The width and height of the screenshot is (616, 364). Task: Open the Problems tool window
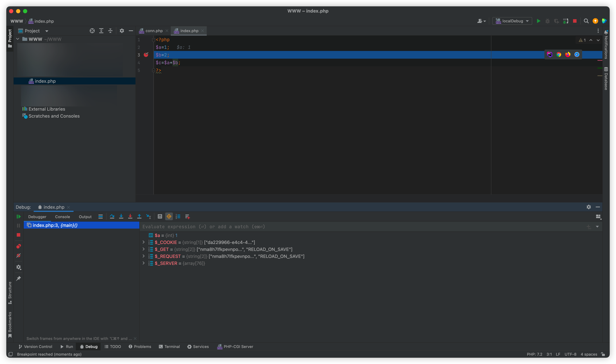(x=140, y=346)
